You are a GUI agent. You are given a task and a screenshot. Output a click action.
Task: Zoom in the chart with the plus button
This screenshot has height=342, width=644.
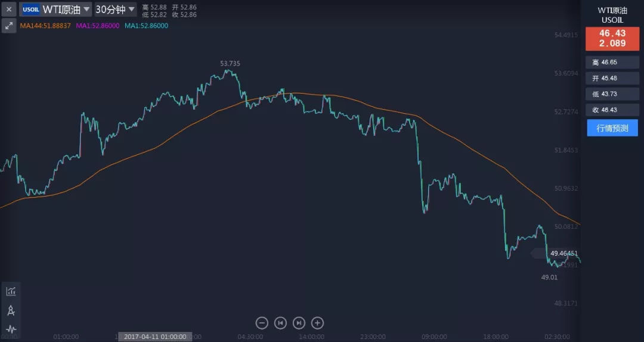tap(318, 323)
